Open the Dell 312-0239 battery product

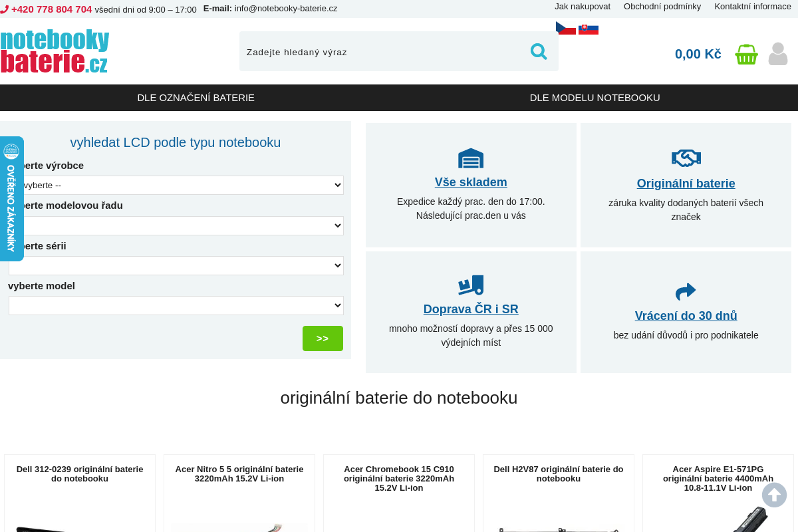click(80, 473)
